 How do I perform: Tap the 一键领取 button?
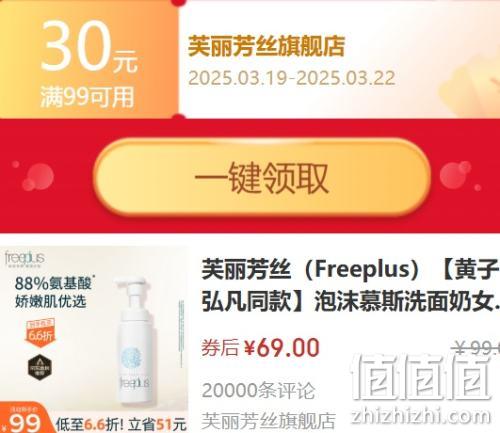click(262, 178)
